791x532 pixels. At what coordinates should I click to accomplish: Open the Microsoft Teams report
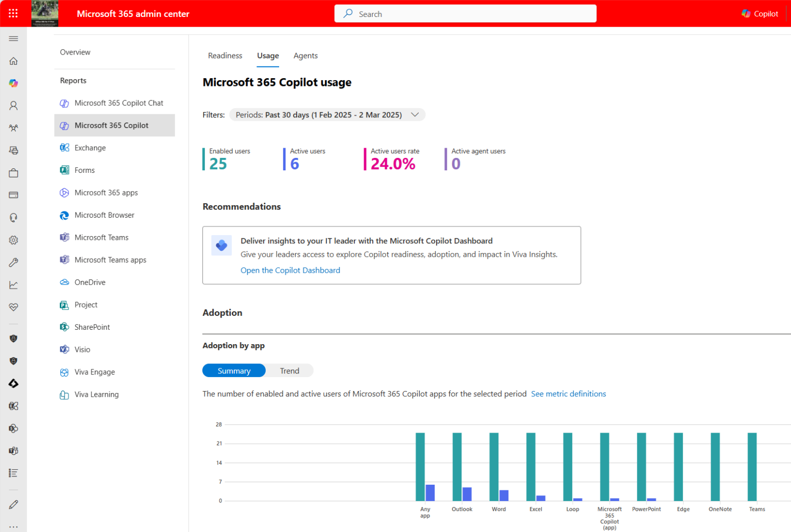[101, 237]
